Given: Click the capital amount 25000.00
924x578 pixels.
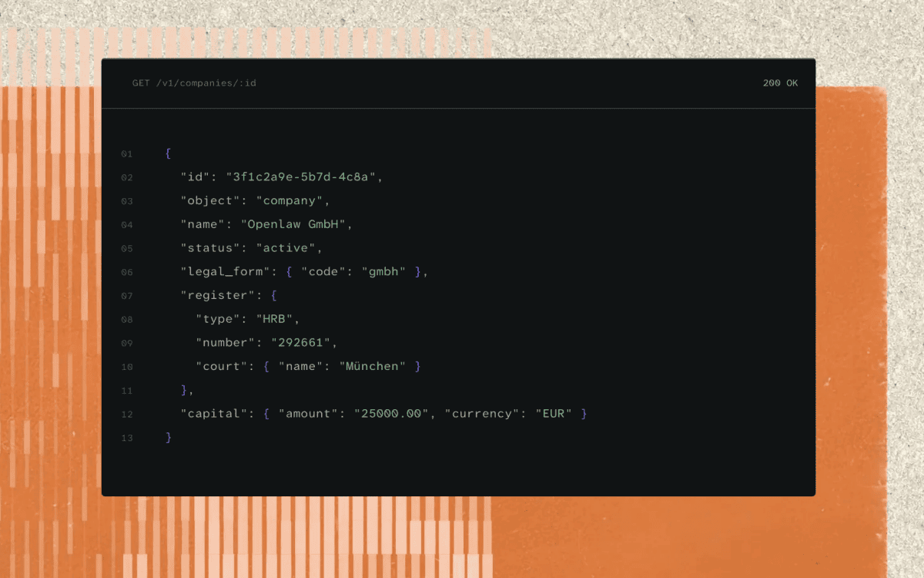Looking at the screenshot, I should [x=391, y=414].
